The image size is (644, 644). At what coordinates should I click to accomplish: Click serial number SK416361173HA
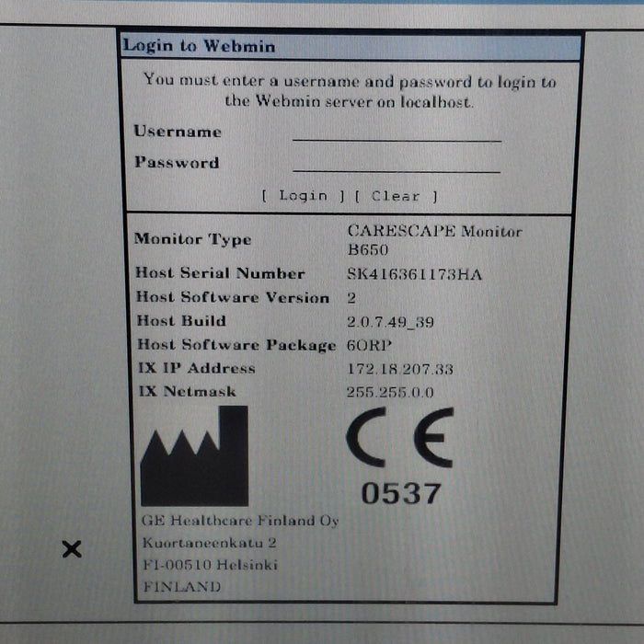coord(414,274)
